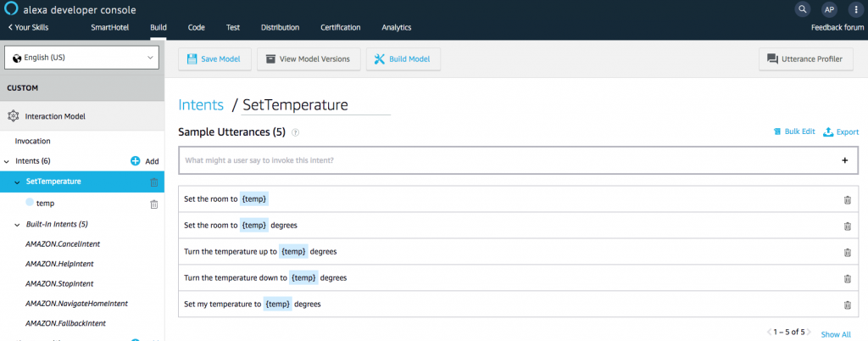This screenshot has width=868, height=341.
Task: Click Show All utterances link
Action: [x=836, y=334]
